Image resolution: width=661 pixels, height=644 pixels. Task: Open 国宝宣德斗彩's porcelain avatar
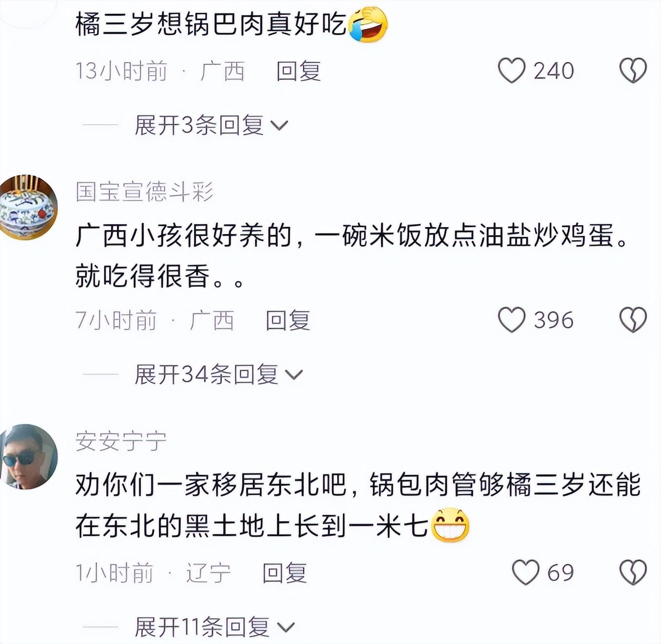coord(29,208)
